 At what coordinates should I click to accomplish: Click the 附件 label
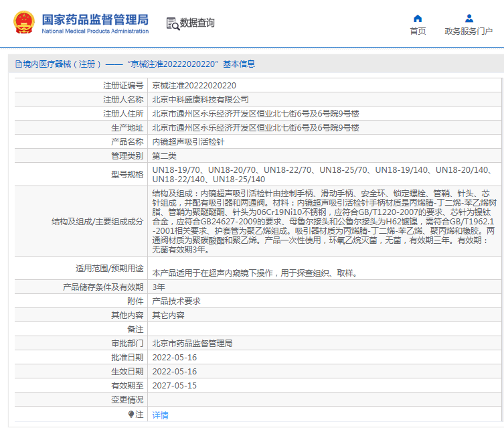(135, 301)
